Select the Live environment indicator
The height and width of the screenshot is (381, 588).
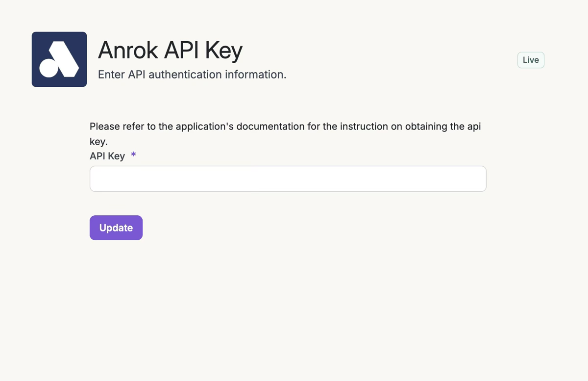pos(531,60)
